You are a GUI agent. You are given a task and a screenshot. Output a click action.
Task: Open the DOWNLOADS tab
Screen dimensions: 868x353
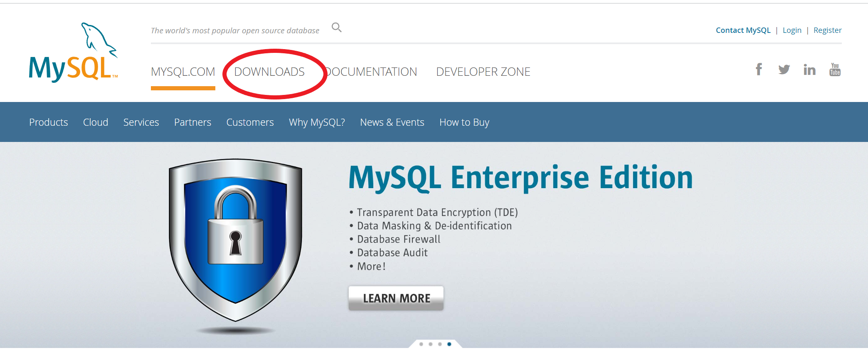point(269,72)
